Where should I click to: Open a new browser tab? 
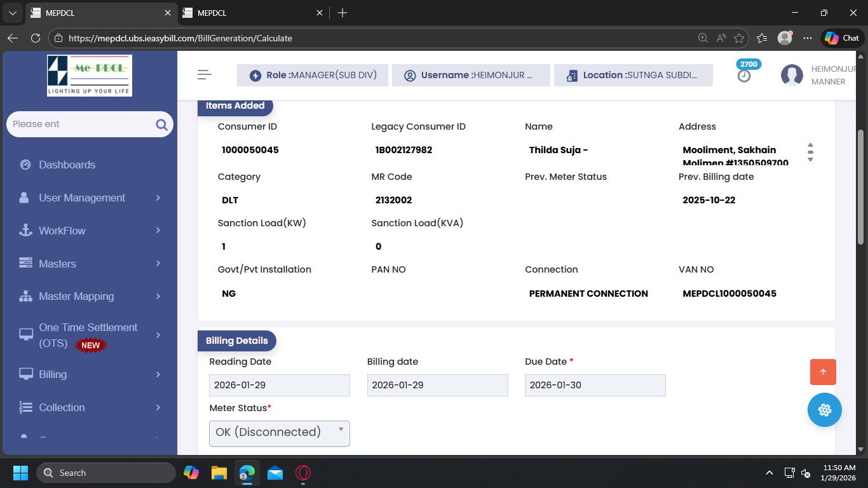(x=342, y=13)
